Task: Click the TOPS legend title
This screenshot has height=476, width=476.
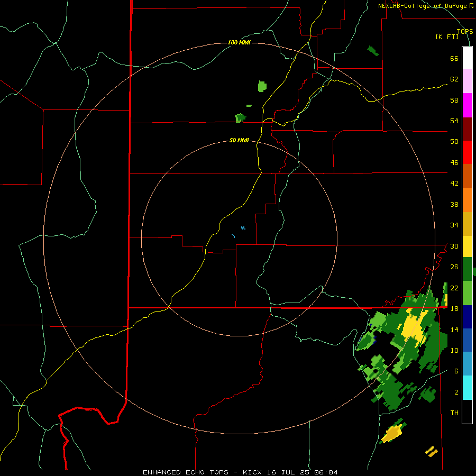Action: [465, 32]
